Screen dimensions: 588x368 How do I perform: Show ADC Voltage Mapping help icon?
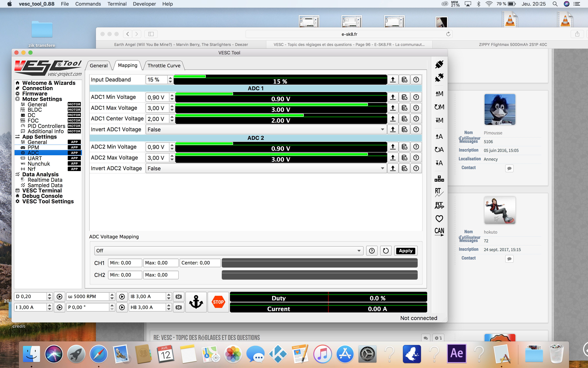[x=372, y=251]
